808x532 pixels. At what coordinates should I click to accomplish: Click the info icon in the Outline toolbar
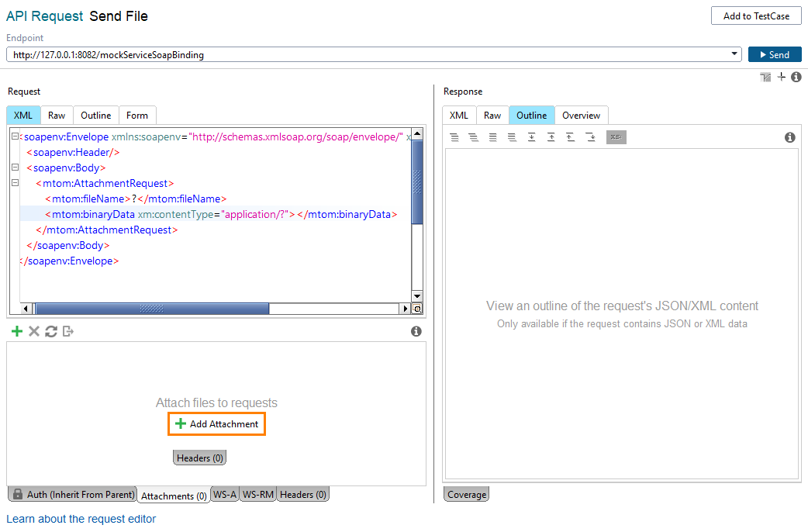790,136
